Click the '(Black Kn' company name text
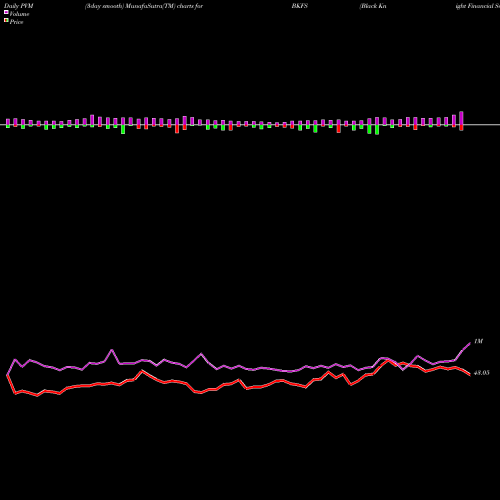This screenshot has height=500, width=500. (373, 6)
